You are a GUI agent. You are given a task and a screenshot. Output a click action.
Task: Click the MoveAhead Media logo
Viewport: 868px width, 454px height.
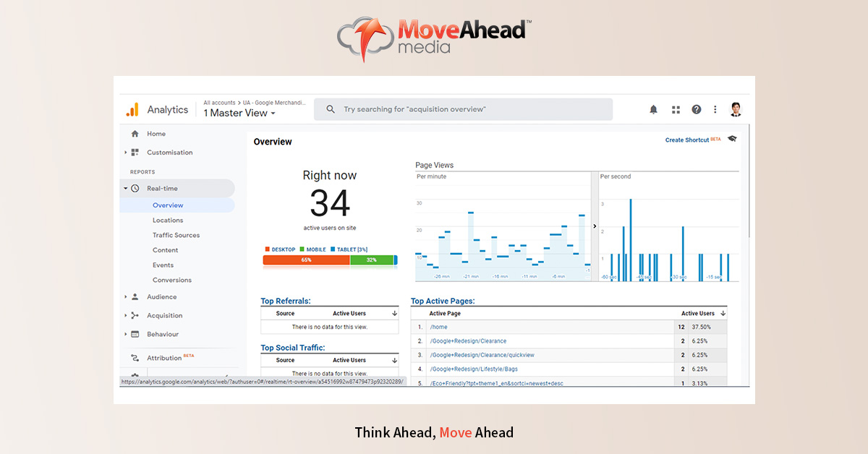point(434,38)
